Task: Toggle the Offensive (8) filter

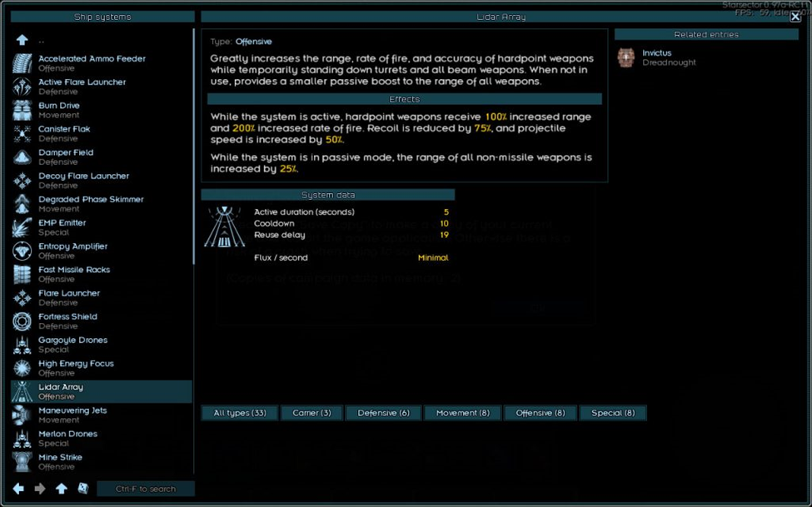Action: point(540,413)
